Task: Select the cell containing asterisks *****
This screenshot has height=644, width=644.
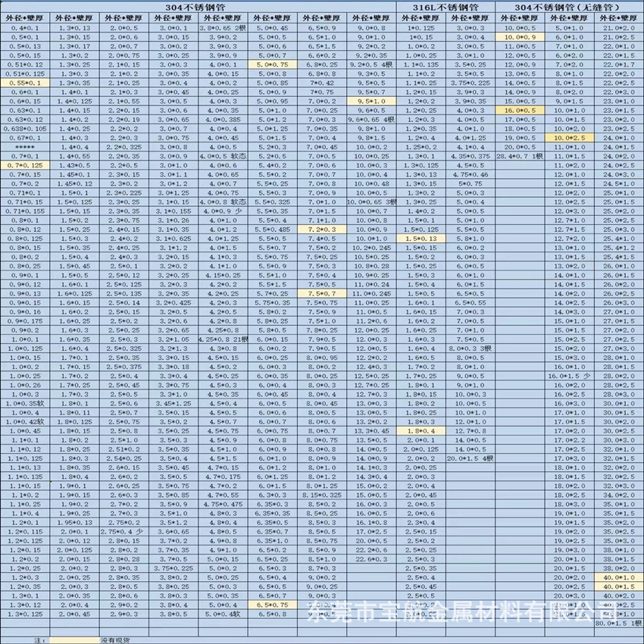Action: pyautogui.click(x=26, y=146)
